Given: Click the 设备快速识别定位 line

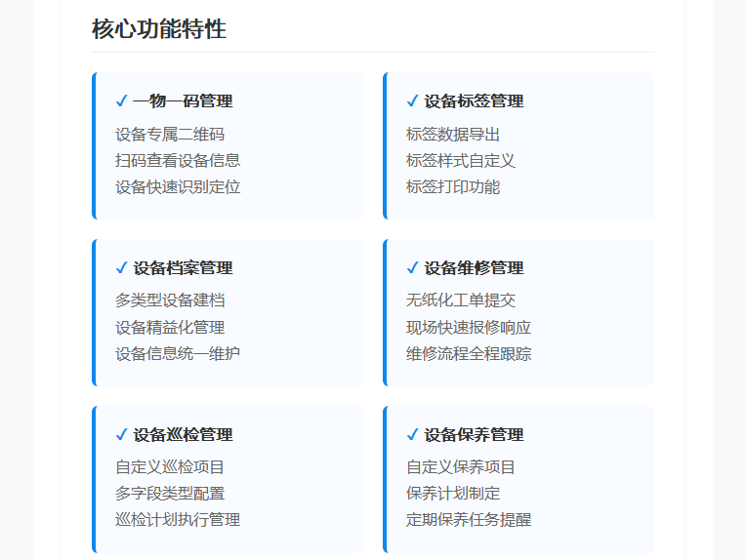Looking at the screenshot, I should [178, 186].
